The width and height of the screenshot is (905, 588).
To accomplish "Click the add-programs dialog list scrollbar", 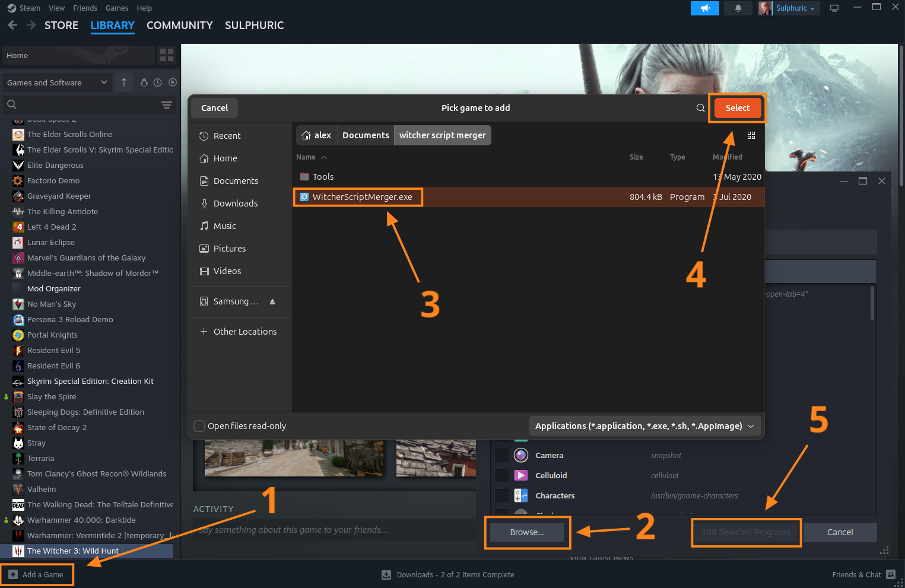I will click(x=872, y=304).
